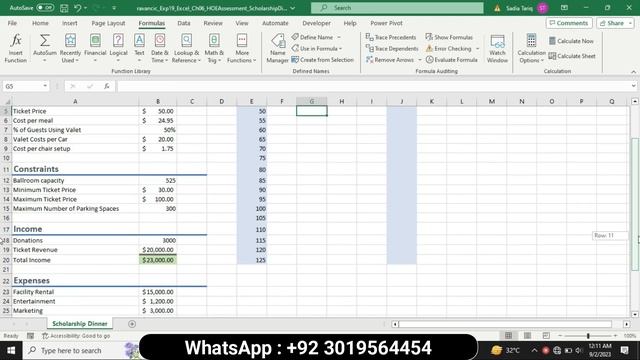The height and width of the screenshot is (360, 640).
Task: Select the Total Income cell B20
Action: [x=158, y=260]
